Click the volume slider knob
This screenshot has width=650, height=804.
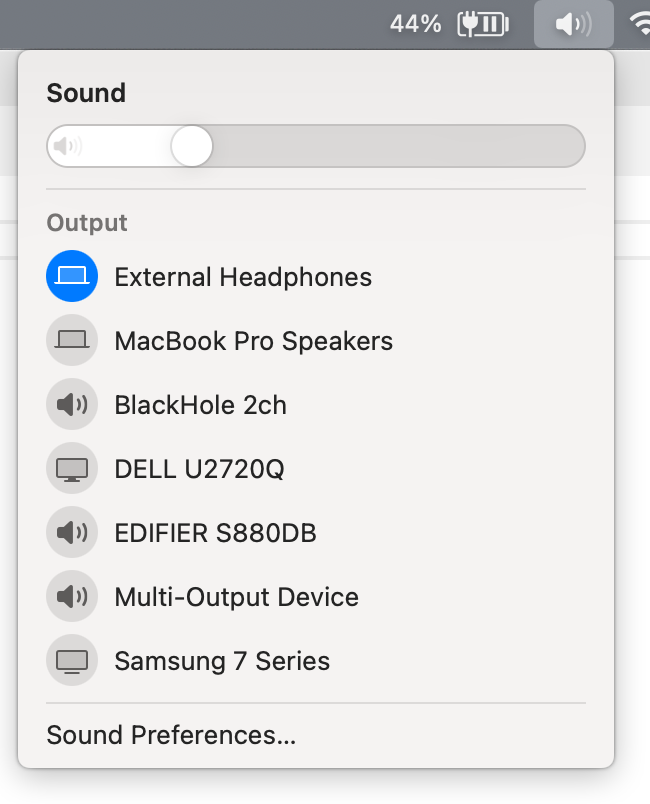click(192, 147)
